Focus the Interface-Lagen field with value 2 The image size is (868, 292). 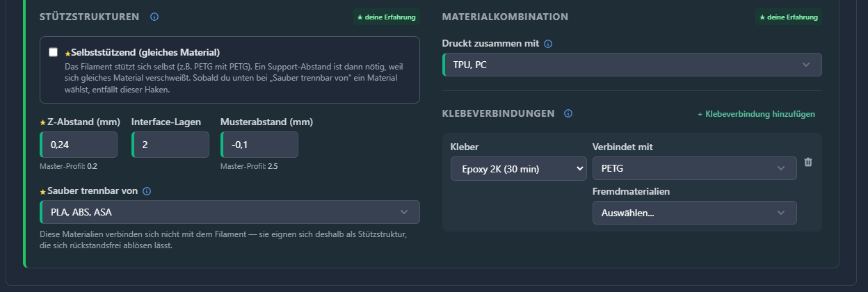tap(170, 145)
